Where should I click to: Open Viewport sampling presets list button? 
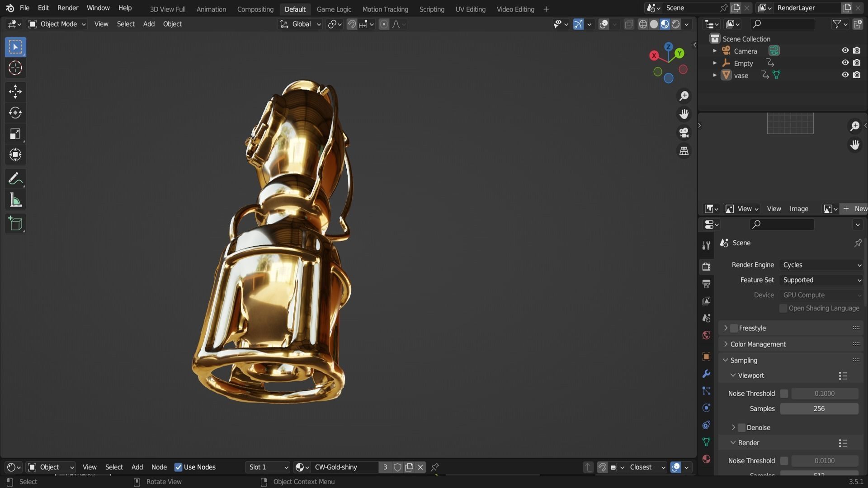(843, 376)
